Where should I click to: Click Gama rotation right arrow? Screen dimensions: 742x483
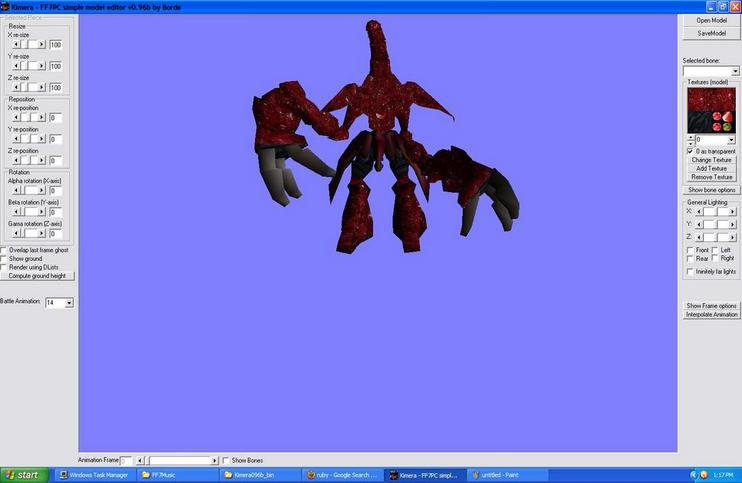point(42,233)
